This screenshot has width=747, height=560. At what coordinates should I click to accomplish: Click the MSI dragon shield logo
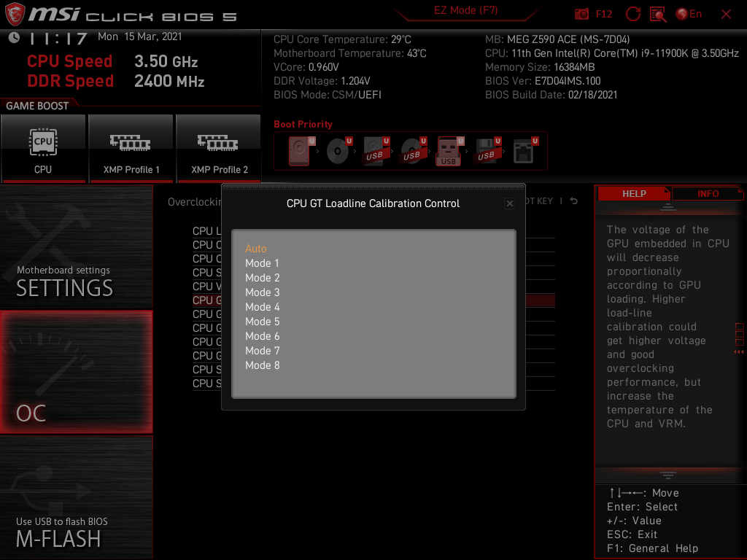tap(15, 15)
